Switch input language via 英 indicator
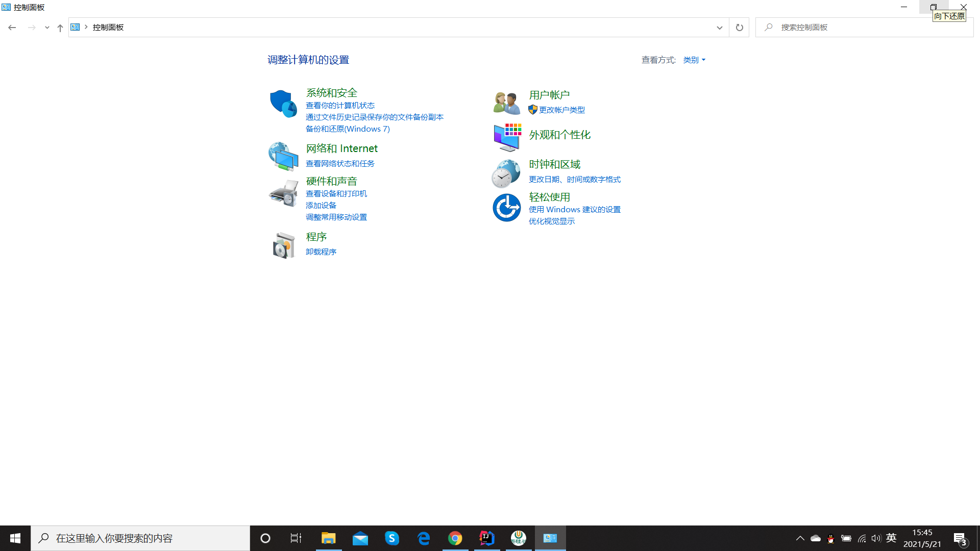The height and width of the screenshot is (551, 980). coord(891,538)
